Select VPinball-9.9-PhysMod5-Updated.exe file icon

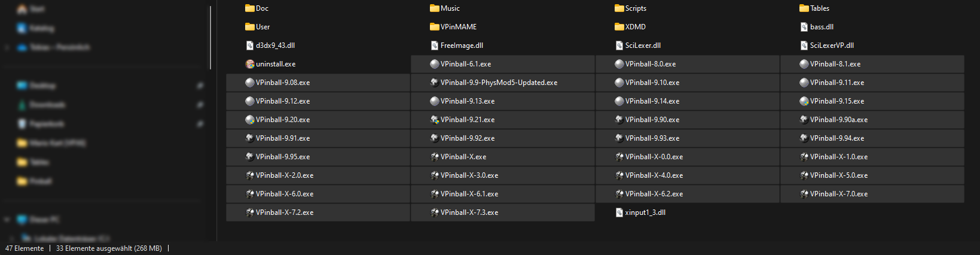click(435, 83)
